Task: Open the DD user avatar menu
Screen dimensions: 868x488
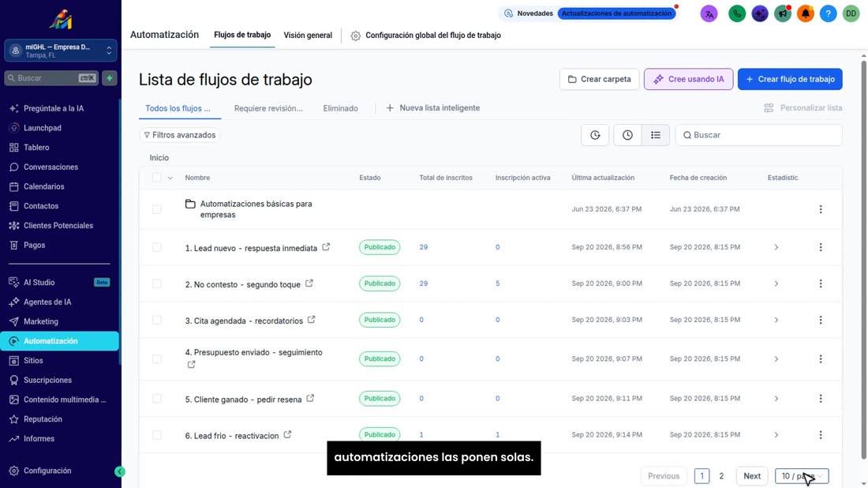Action: tap(851, 13)
